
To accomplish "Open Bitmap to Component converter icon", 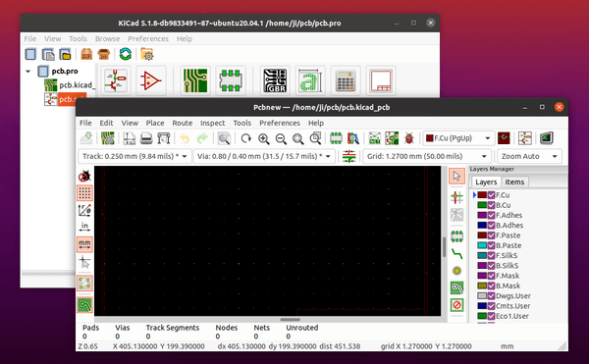I will pos(310,80).
